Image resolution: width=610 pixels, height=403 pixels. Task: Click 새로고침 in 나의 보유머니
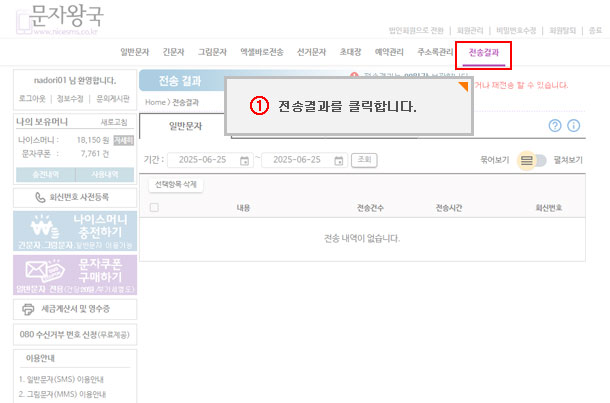pos(115,121)
